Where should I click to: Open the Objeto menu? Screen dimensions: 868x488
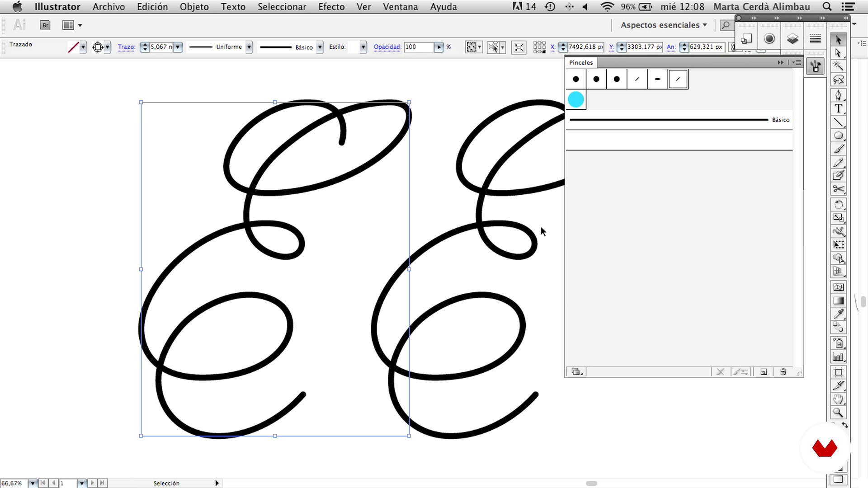194,7
